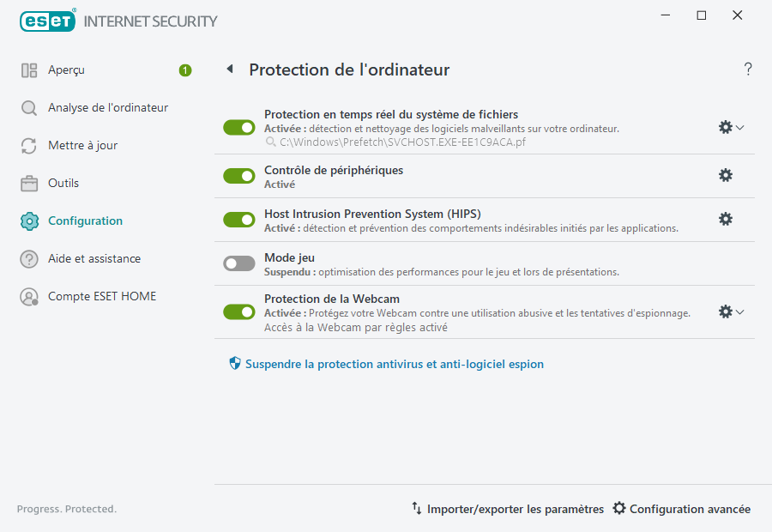
Task: Click the notification badge on Aperçu
Action: coord(185,70)
